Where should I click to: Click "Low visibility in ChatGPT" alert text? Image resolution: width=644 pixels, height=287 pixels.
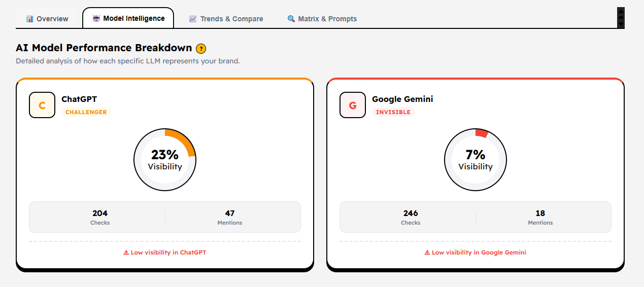point(168,253)
